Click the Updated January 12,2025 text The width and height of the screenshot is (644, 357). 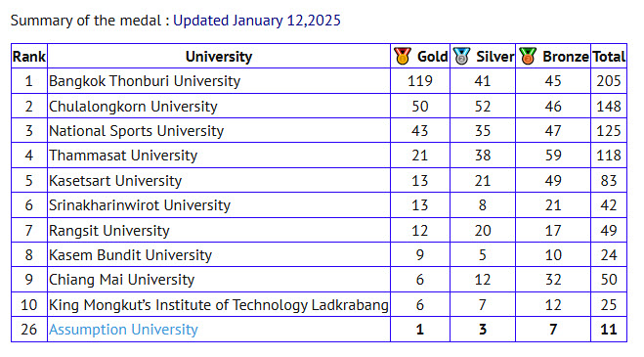click(x=257, y=21)
